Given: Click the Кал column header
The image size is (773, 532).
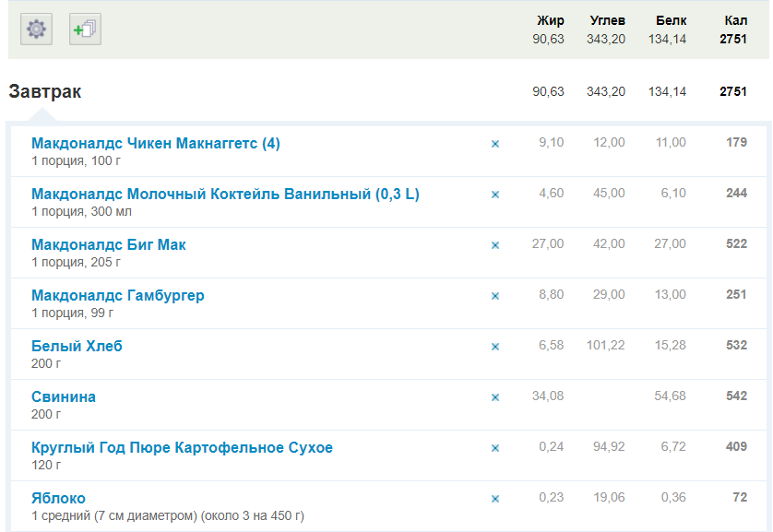Looking at the screenshot, I should click(x=735, y=20).
